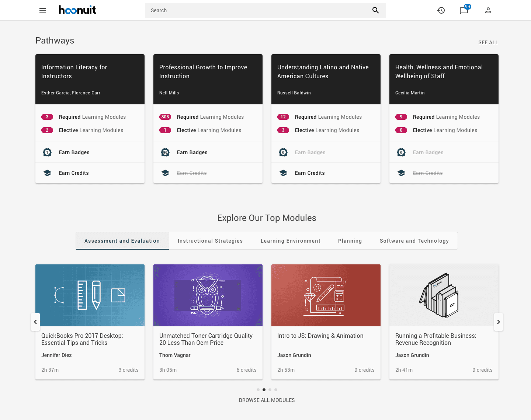Click badge icon on Professional Growth card
The height and width of the screenshot is (420, 531).
coord(165,152)
